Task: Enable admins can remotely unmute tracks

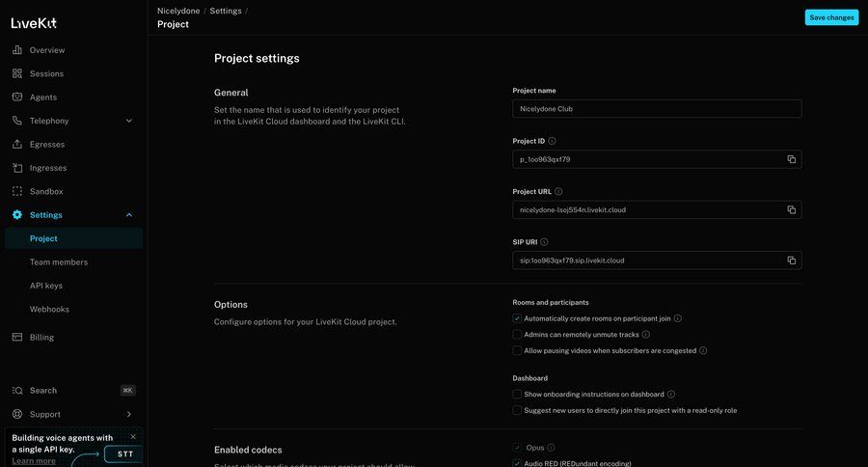Action: (517, 335)
